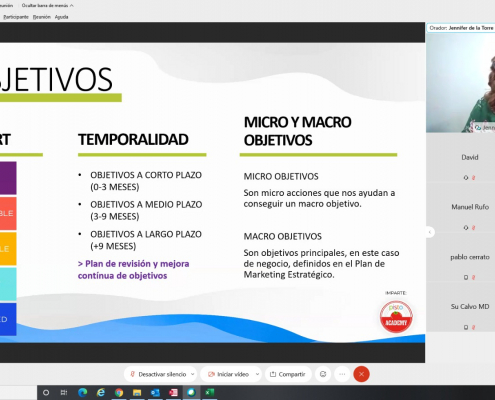Click OBJETIVOS A LARGO PLAZO bullet
The image size is (495, 400).
click(146, 240)
